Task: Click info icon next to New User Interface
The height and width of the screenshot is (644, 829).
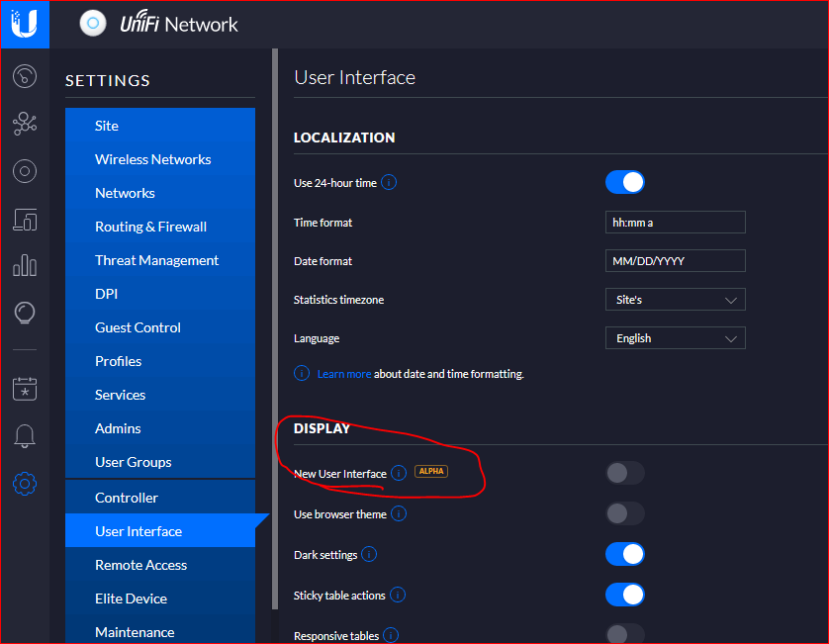Action: (x=399, y=473)
